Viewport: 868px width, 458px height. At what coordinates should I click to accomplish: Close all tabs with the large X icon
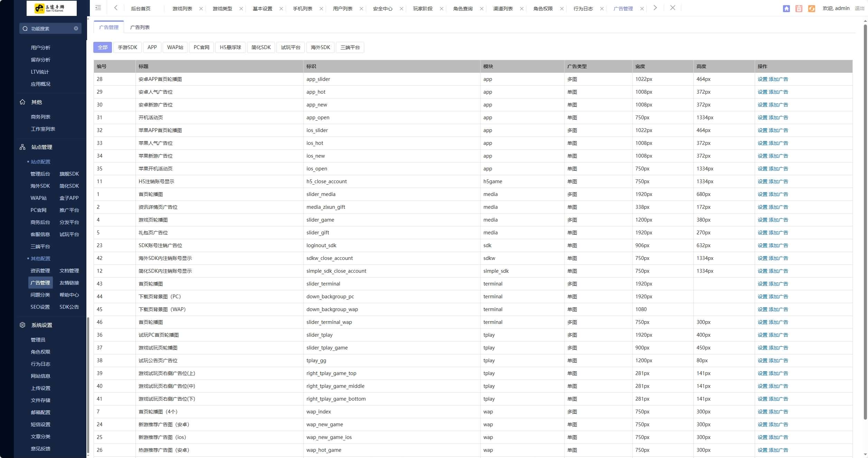[x=672, y=8]
